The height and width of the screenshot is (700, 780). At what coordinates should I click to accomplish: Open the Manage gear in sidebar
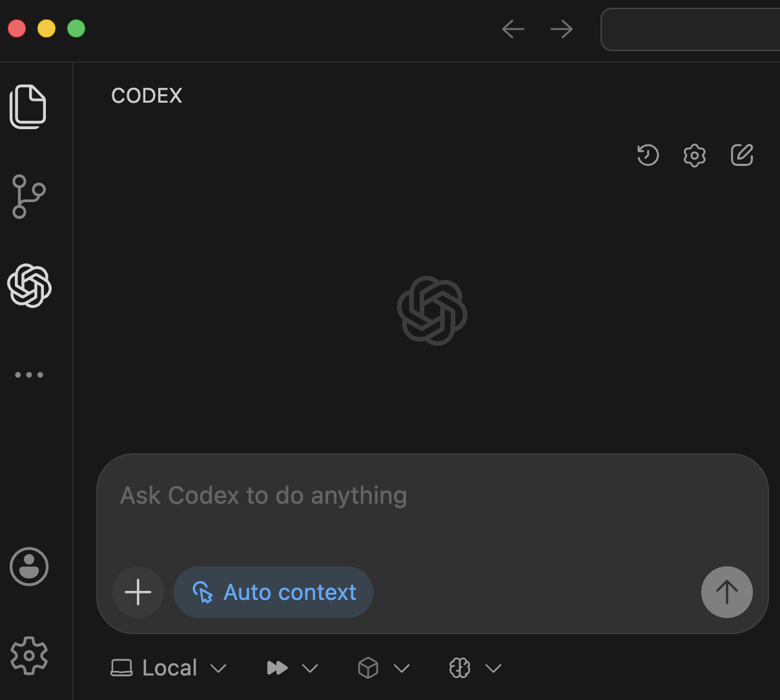click(x=29, y=655)
